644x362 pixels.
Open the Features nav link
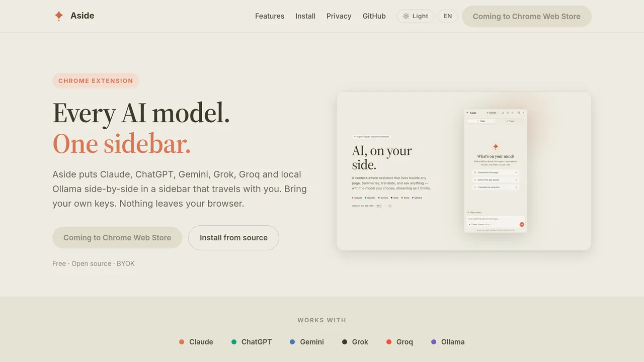point(270,16)
